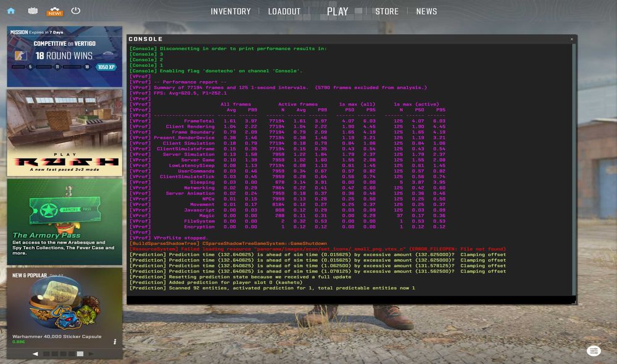
Task: Show info for the Warhammer Sticker Capsule
Action: click(115, 342)
